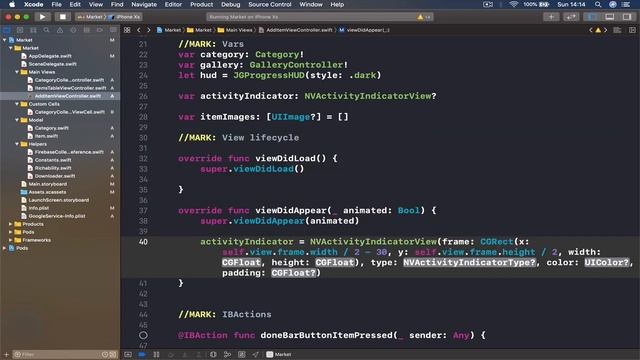Open the Project navigator tab icon
The height and width of the screenshot is (360, 640).
click(x=7, y=30)
